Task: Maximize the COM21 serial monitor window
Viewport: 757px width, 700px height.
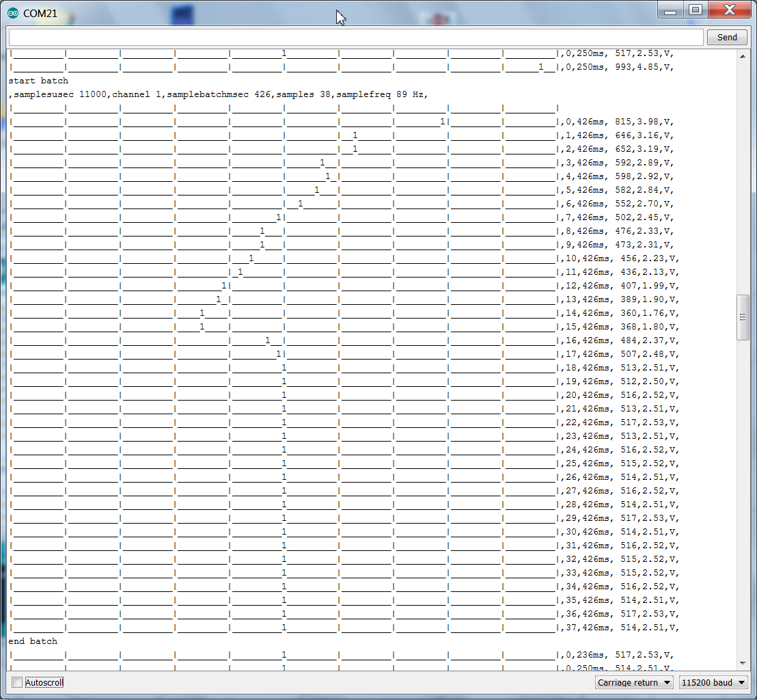Action: (x=696, y=10)
